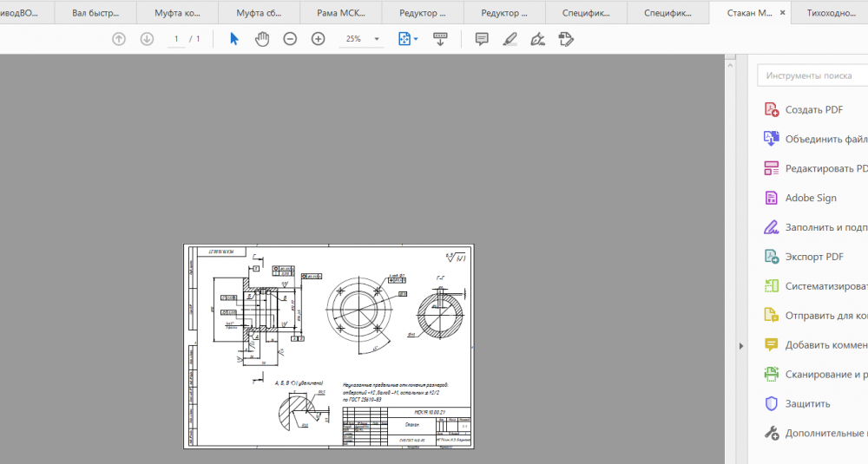Click the Инструменты поиска search field
Viewport: 868px width, 464px height.
pos(812,75)
